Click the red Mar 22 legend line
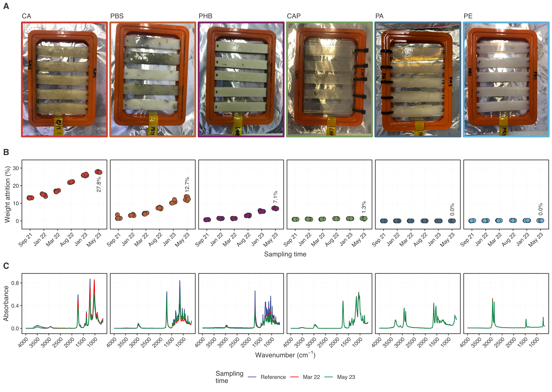The height and width of the screenshot is (392, 552). pyautogui.click(x=294, y=377)
